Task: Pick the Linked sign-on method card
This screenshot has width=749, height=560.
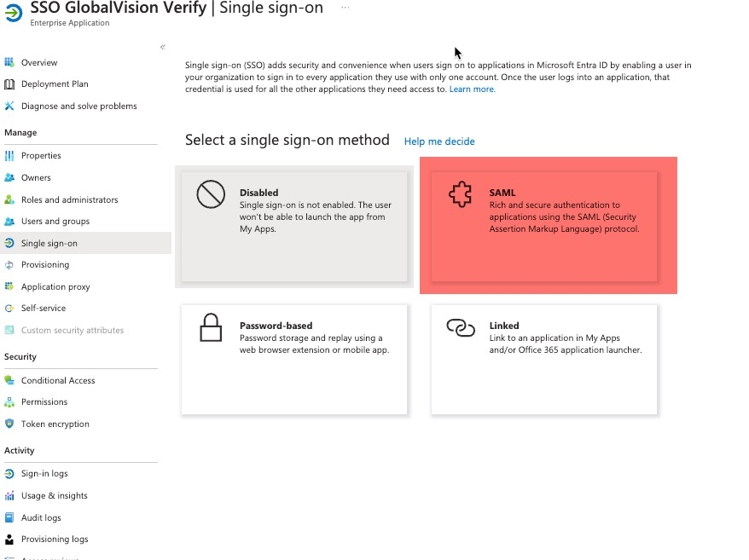Action: tap(544, 360)
